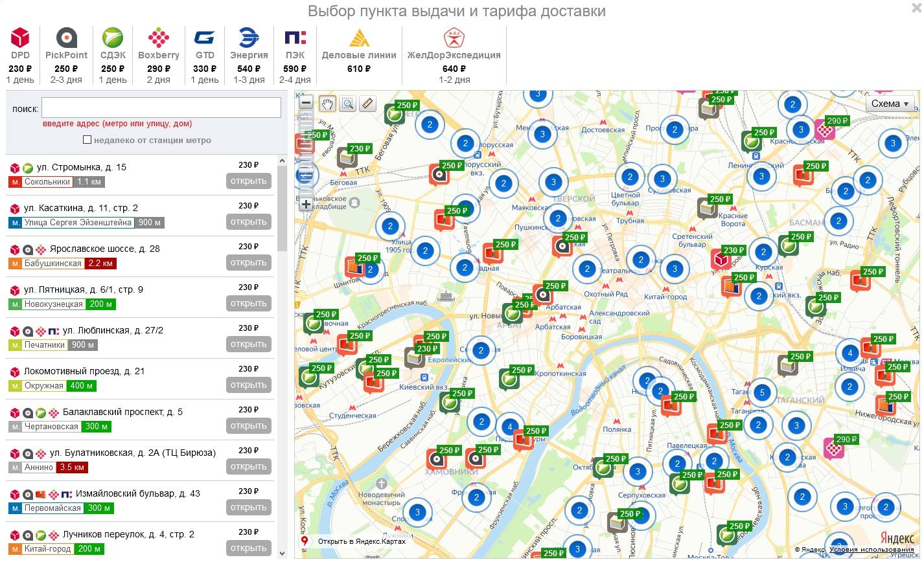Open the cluster of 4 near Парк культуры
The image size is (924, 562).
[511, 427]
